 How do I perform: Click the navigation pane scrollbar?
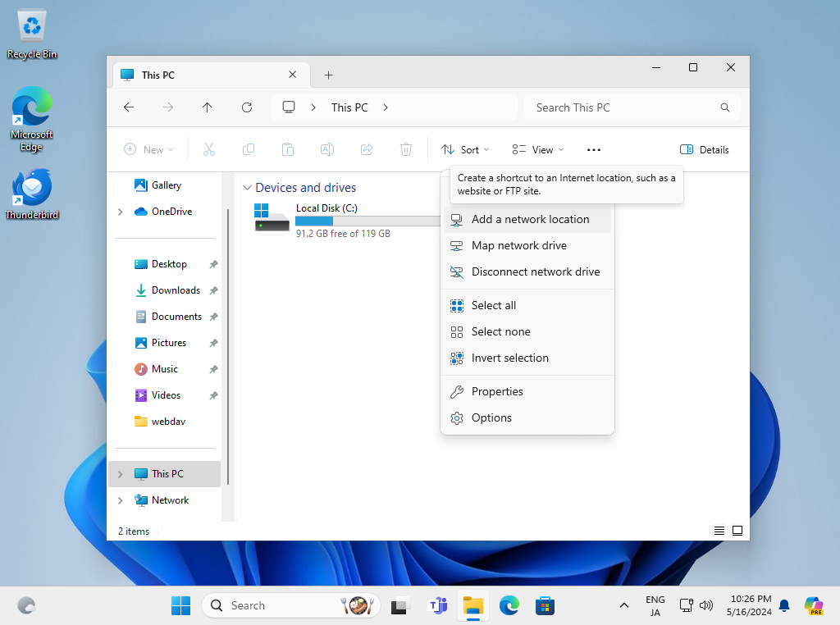(228, 345)
